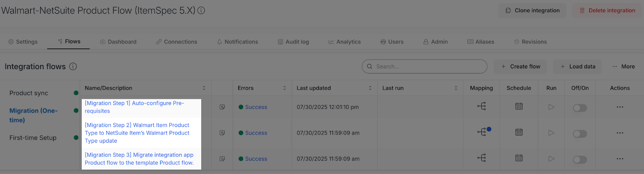644x174 pixels.
Task: Open Migration Step 2 Walmart Item Product Type link
Action: [x=137, y=133]
